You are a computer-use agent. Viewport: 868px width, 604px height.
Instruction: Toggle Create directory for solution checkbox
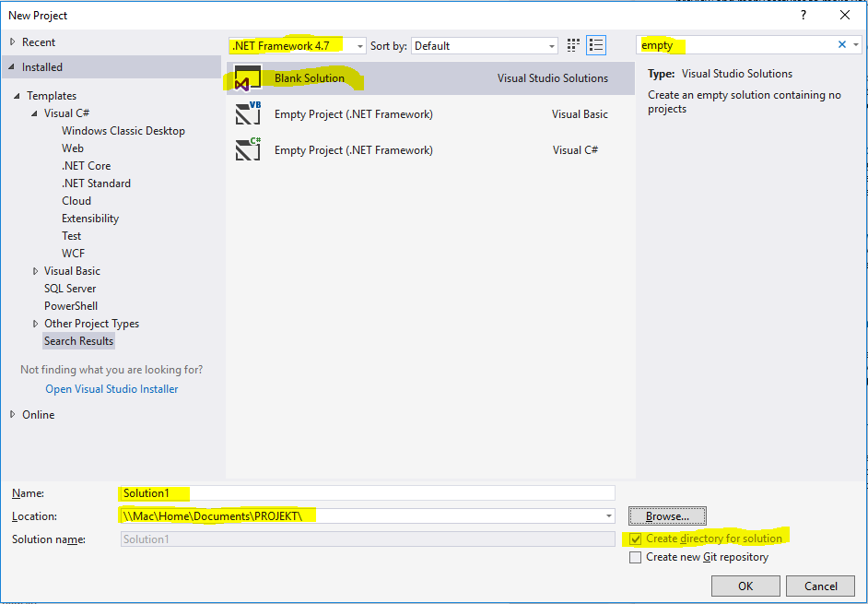coord(636,539)
